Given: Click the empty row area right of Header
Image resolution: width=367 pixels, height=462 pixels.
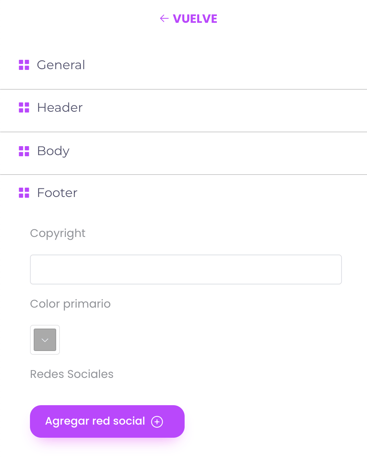Looking at the screenshot, I should click(x=223, y=108).
